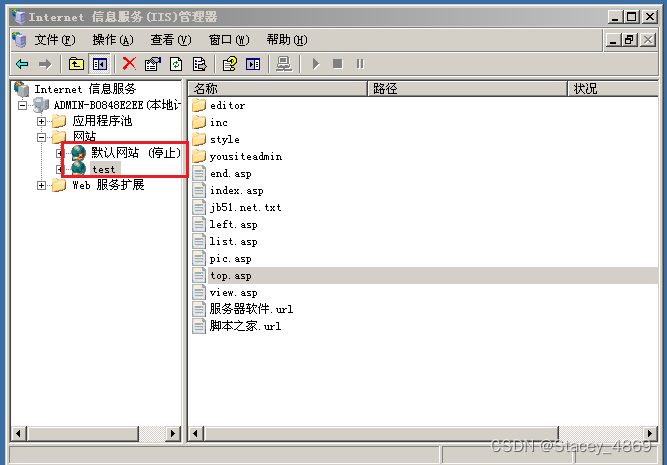Click the Help question mark icon

230,64
